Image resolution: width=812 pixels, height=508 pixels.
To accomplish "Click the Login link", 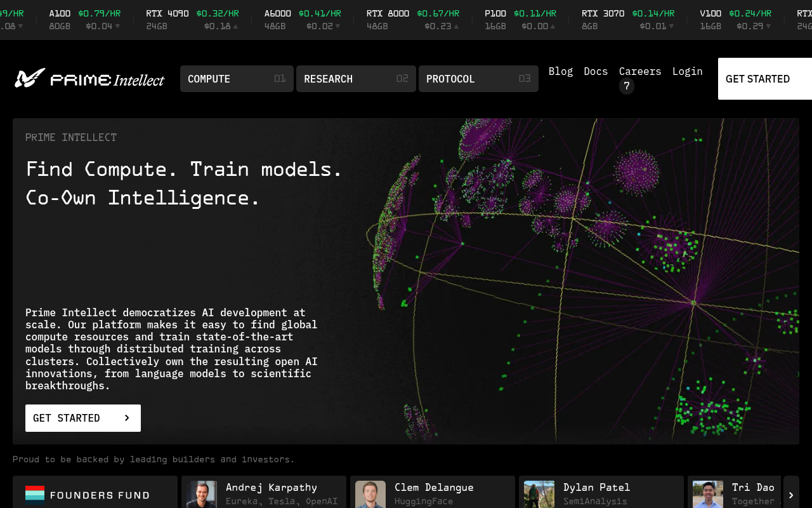I will click(688, 71).
